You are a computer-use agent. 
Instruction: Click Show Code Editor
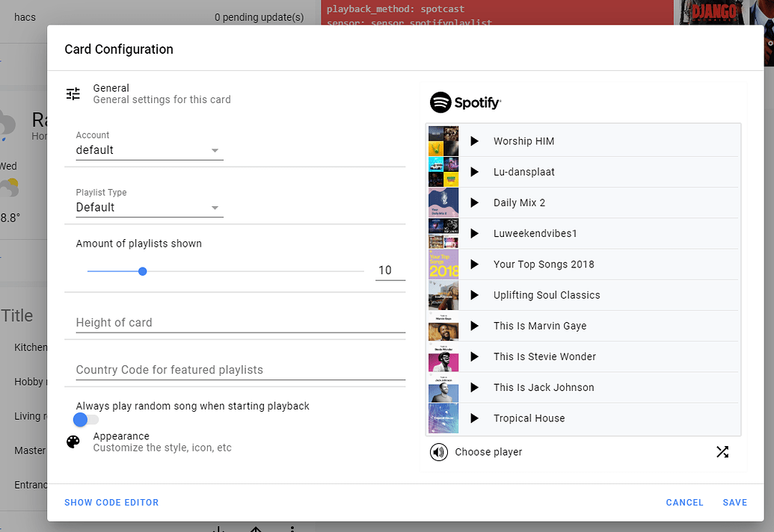pyautogui.click(x=111, y=502)
